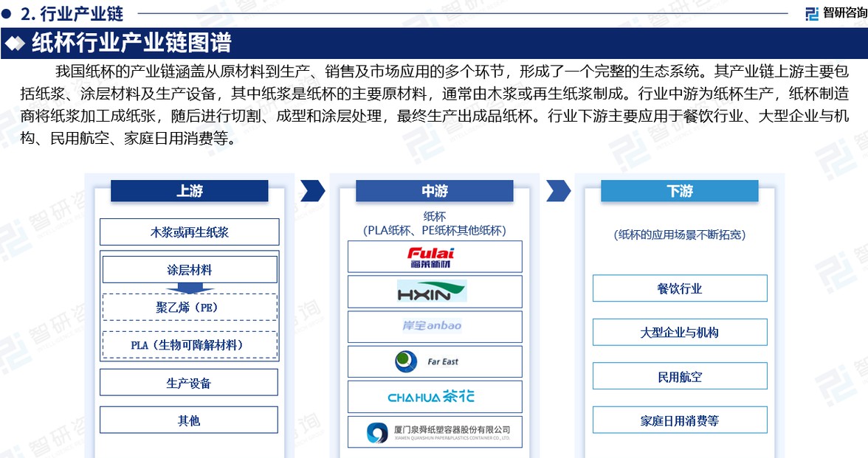Click the PLA（生物可降解材料）box
Viewport: 868px width, 458px height.
click(189, 344)
